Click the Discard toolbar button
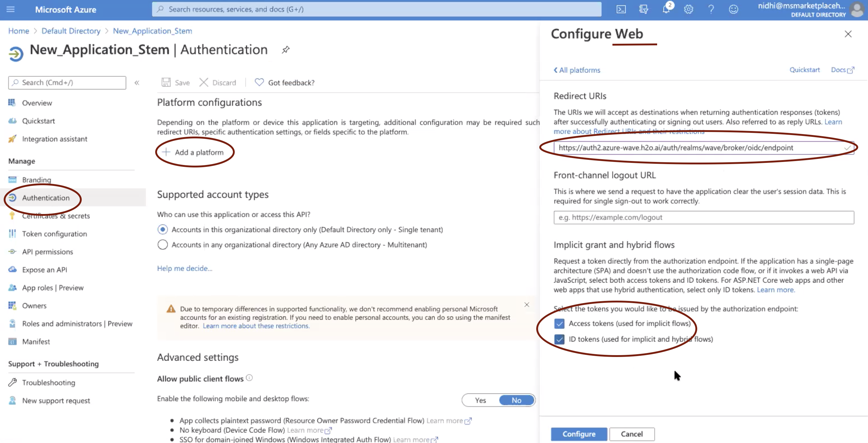This screenshot has height=443, width=868. tap(218, 83)
